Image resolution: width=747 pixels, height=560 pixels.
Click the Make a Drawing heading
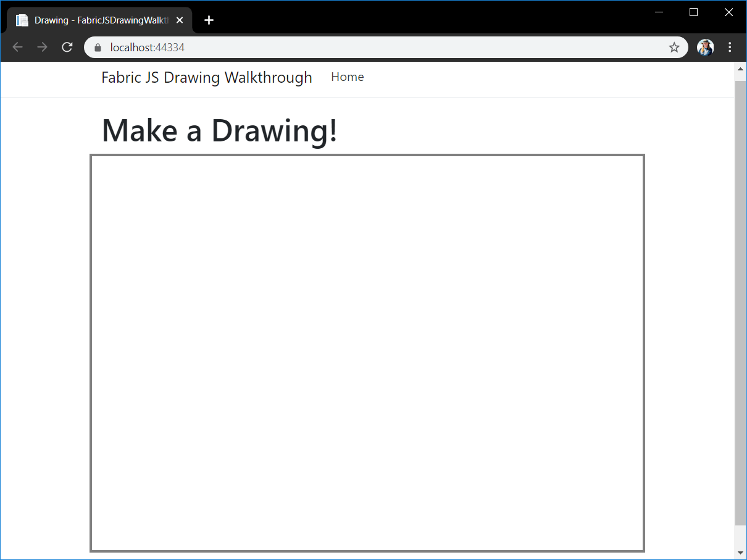click(219, 131)
